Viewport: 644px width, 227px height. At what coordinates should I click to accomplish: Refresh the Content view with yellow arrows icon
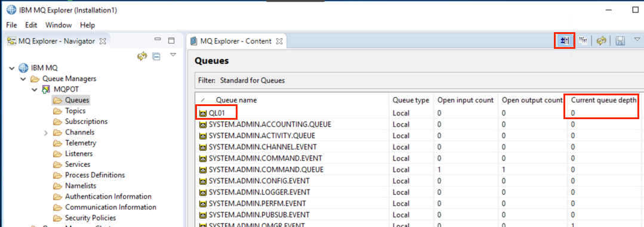tap(602, 41)
